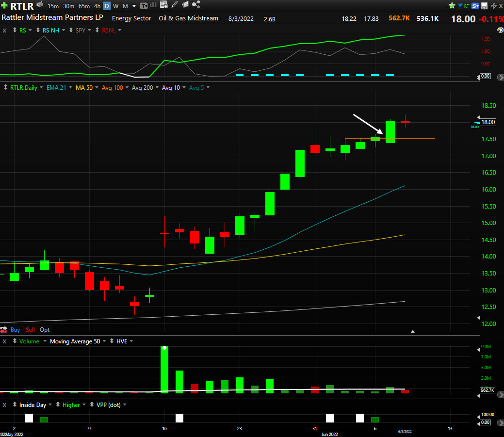Select the M monthly timeframe
The height and width of the screenshot is (437, 504).
125,6
